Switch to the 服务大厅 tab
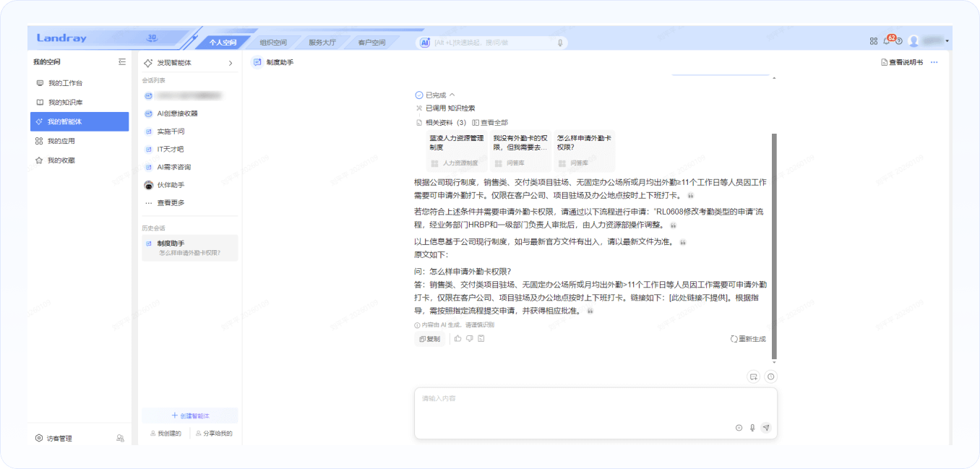Screen dimensions: 980x469 coord(322,43)
